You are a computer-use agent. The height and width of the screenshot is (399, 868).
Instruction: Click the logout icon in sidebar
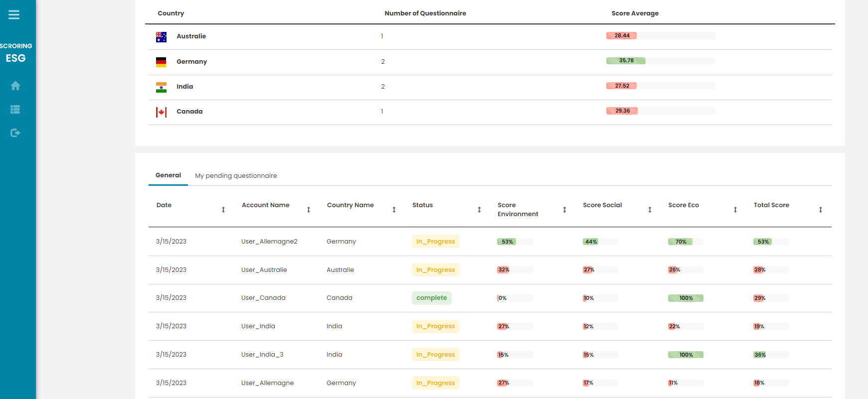pos(15,133)
